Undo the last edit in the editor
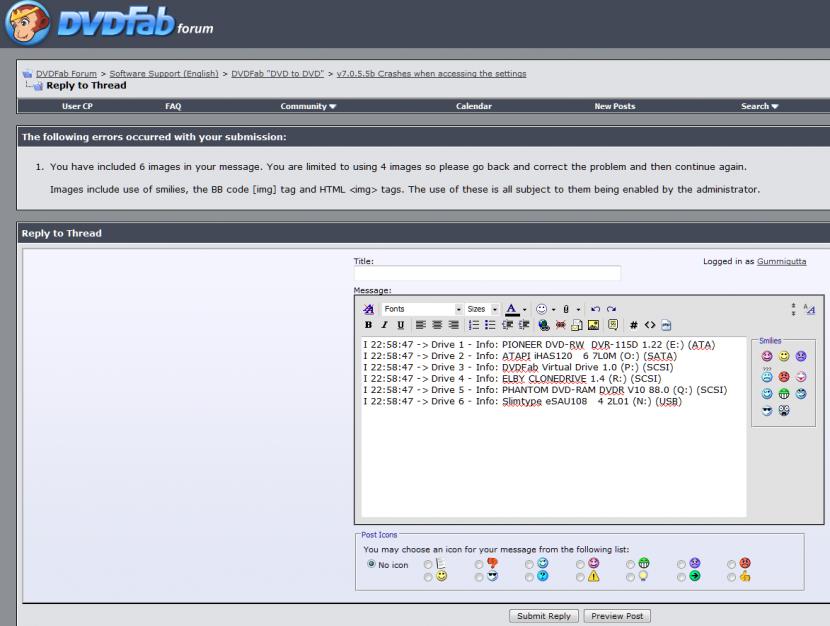 tap(596, 309)
